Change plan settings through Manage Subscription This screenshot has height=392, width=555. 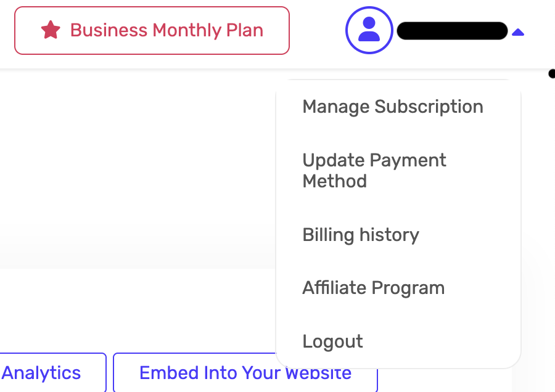coord(393,107)
